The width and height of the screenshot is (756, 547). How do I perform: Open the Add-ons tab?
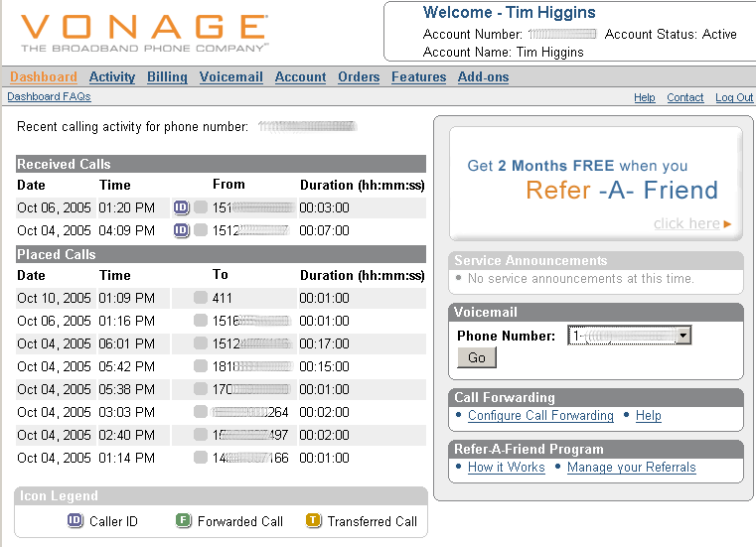click(483, 77)
